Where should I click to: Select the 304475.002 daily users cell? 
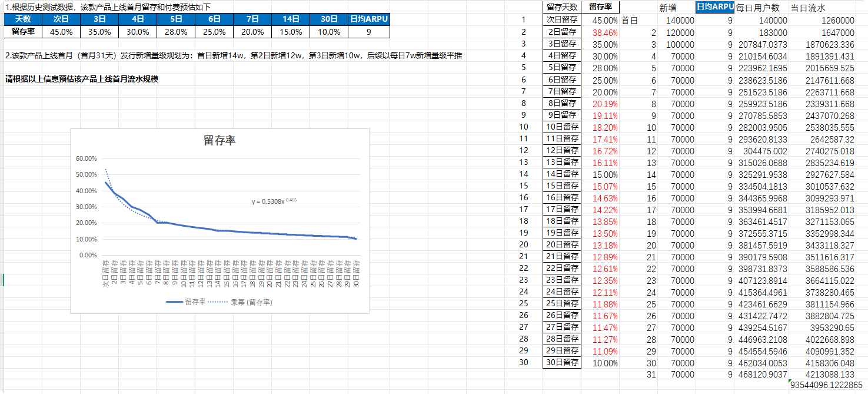tap(765, 150)
